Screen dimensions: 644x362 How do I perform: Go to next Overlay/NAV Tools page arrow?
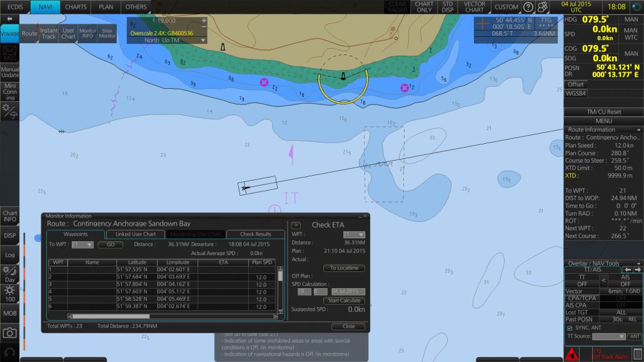click(x=638, y=269)
